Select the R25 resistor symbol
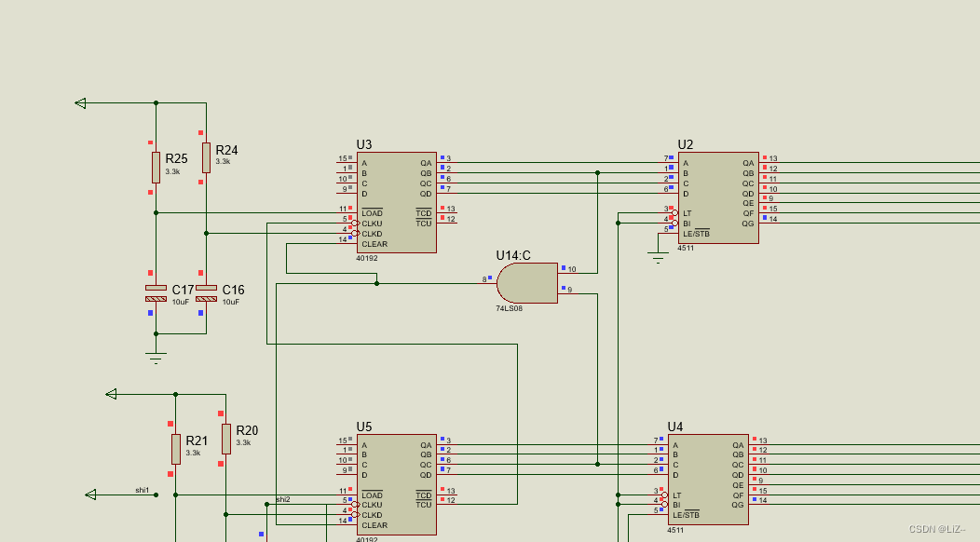The image size is (980, 542). coord(156,168)
